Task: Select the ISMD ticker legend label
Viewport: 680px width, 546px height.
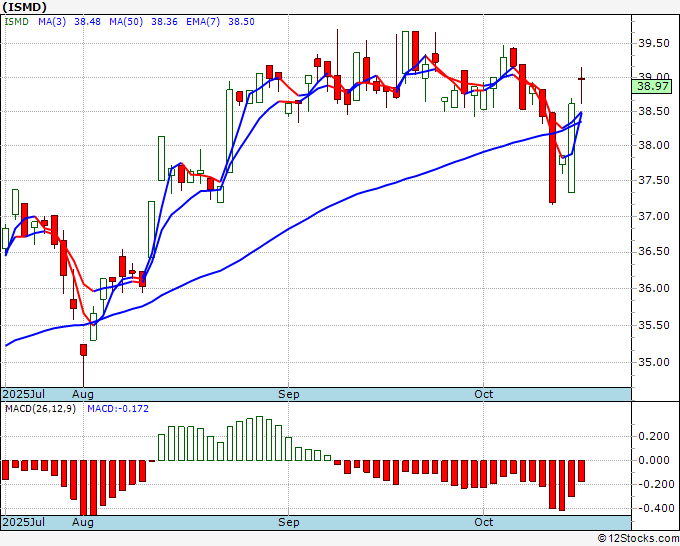Action: click(x=16, y=22)
